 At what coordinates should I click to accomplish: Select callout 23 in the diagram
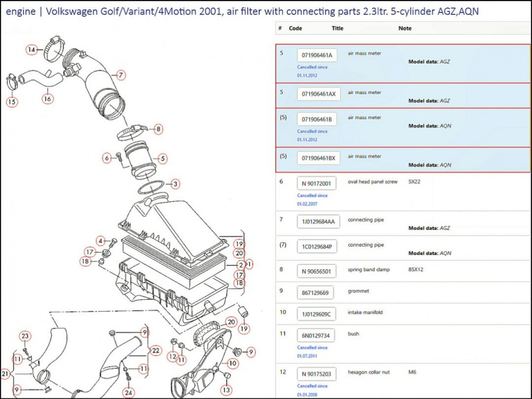coord(25,336)
